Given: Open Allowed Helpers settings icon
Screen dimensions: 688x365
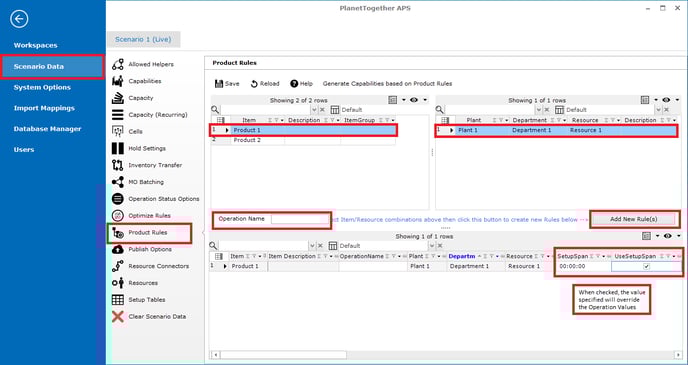Looking at the screenshot, I should [x=118, y=64].
